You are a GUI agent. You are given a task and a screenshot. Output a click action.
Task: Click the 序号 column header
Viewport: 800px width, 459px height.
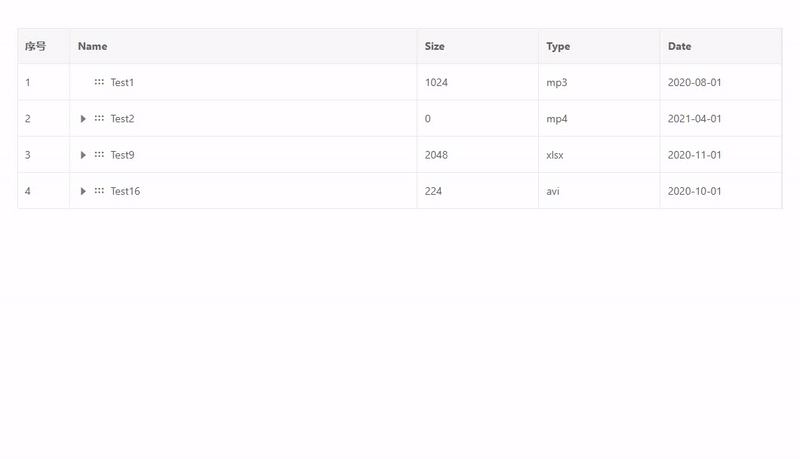[x=35, y=46]
